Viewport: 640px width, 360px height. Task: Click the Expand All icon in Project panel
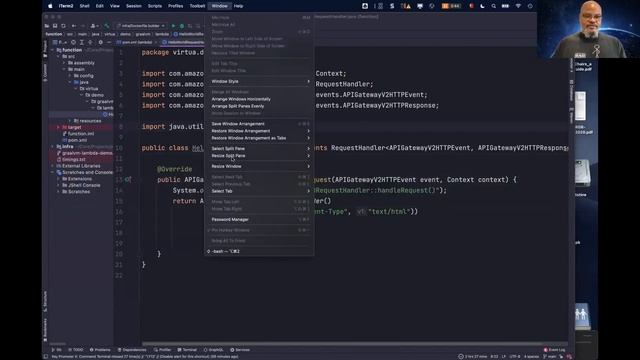click(82, 42)
